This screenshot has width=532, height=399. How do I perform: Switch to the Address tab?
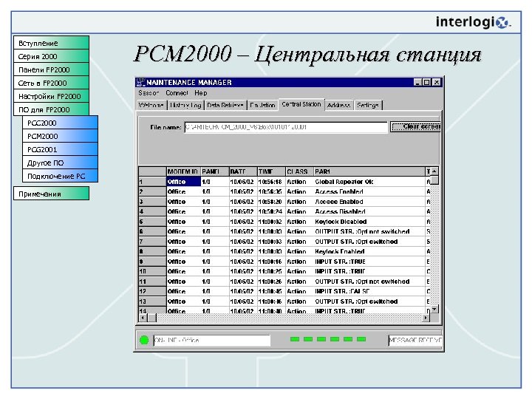coord(338,105)
